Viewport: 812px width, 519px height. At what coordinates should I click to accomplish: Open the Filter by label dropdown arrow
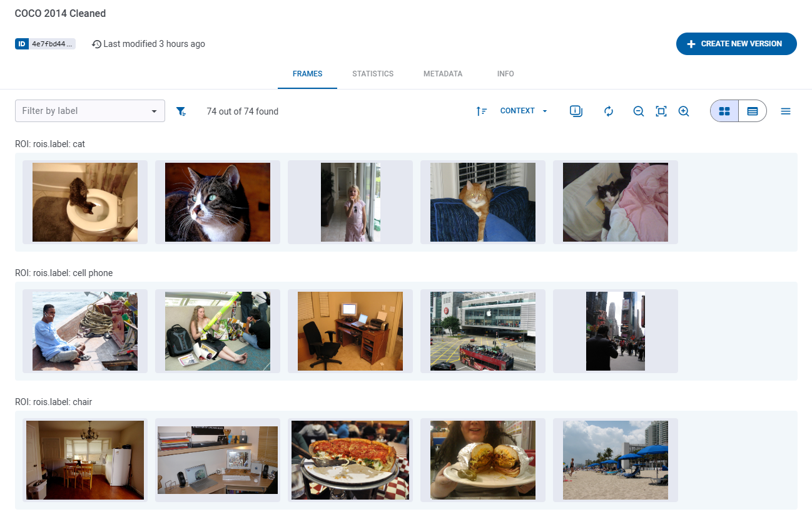click(x=154, y=111)
